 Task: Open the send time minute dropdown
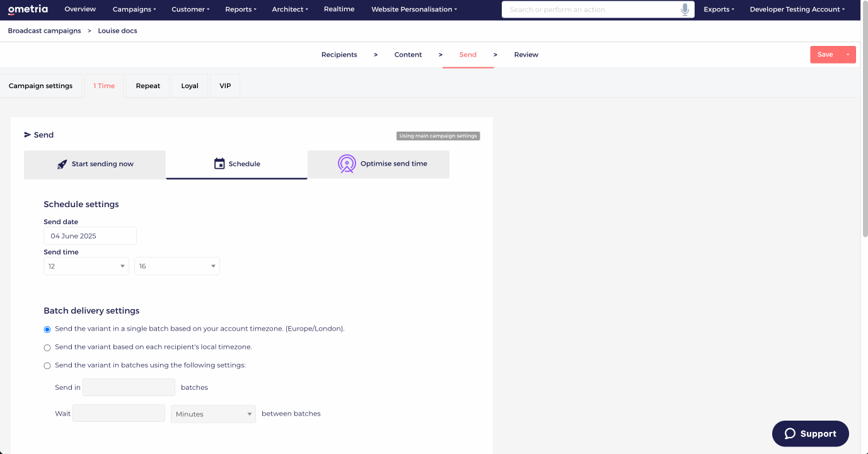pyautogui.click(x=177, y=266)
